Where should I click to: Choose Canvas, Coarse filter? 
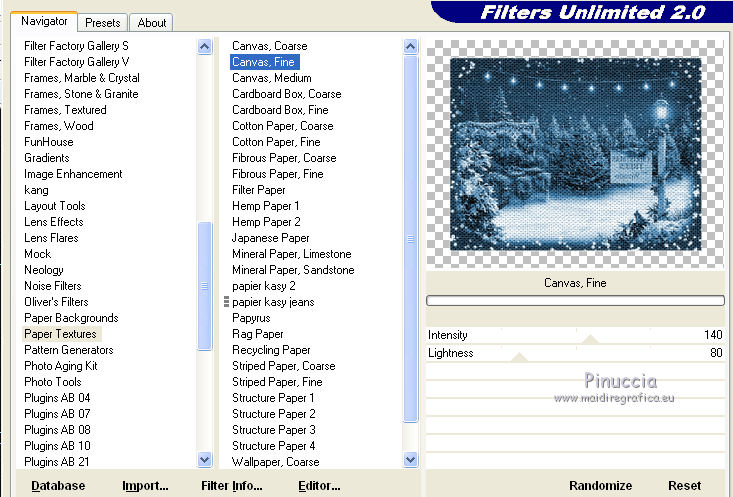point(270,46)
